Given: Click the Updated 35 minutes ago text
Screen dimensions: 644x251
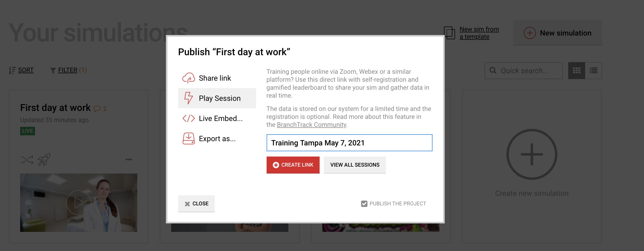Looking at the screenshot, I should tap(54, 120).
